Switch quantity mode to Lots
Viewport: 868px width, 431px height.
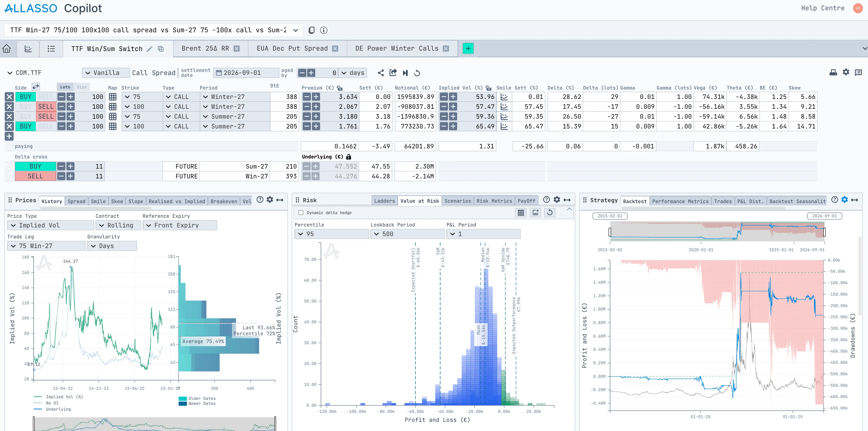65,87
